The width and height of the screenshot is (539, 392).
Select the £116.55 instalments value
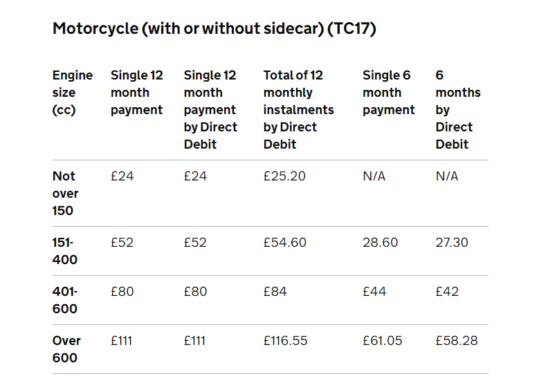pos(285,341)
